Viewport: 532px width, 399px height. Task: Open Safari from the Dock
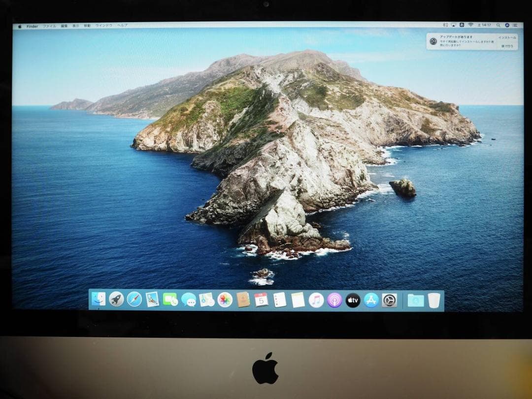133,299
